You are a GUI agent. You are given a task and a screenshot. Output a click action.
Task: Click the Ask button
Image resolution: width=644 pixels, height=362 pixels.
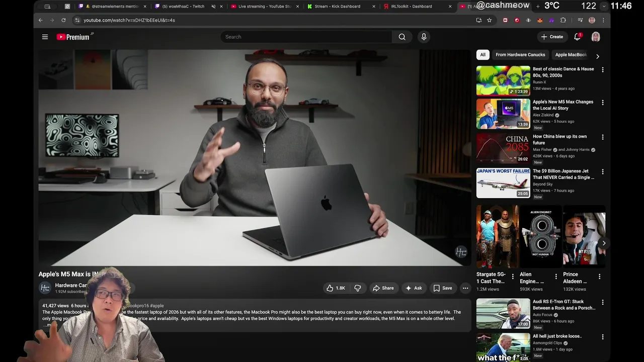[414, 288]
